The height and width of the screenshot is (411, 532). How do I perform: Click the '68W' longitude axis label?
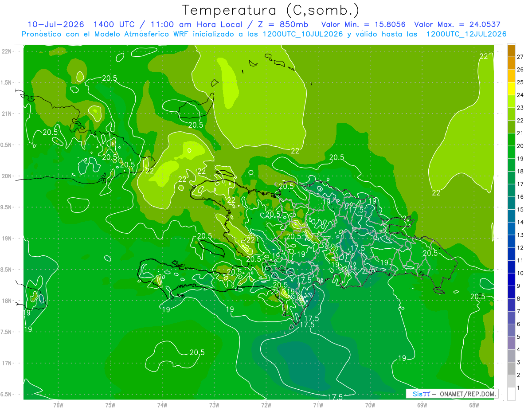pyautogui.click(x=474, y=405)
